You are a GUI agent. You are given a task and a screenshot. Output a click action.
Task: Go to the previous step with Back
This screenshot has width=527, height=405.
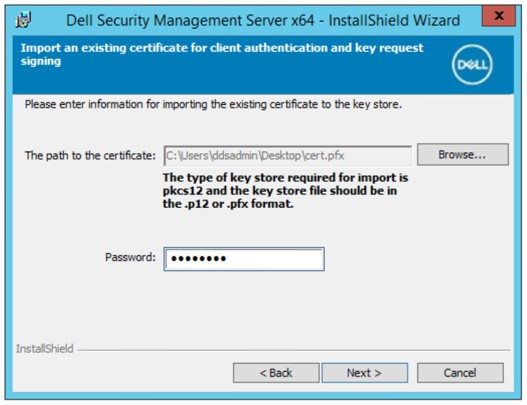pos(276,373)
